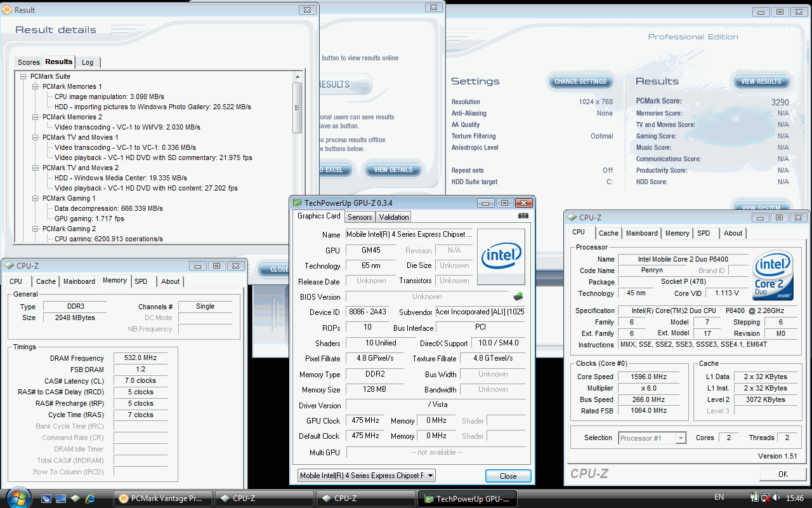Click the results tree scrollbar thumb
Screen dimensions: 812x508
298,107
